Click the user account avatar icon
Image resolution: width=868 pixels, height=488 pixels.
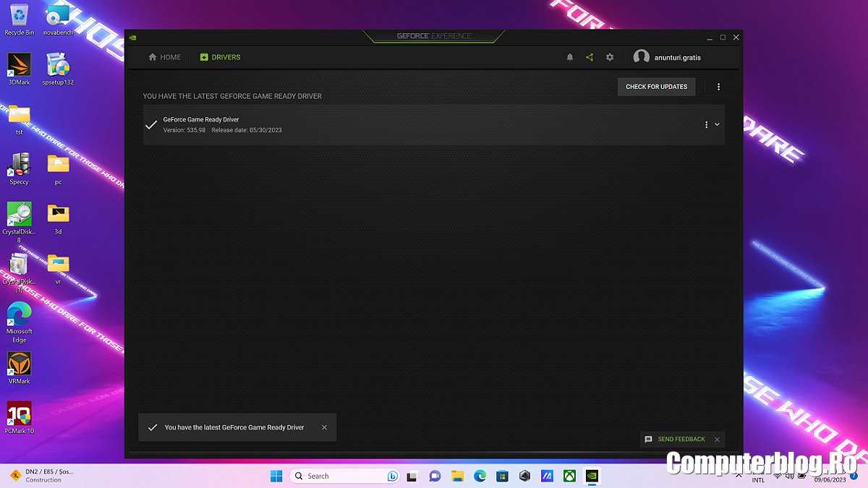tap(641, 57)
